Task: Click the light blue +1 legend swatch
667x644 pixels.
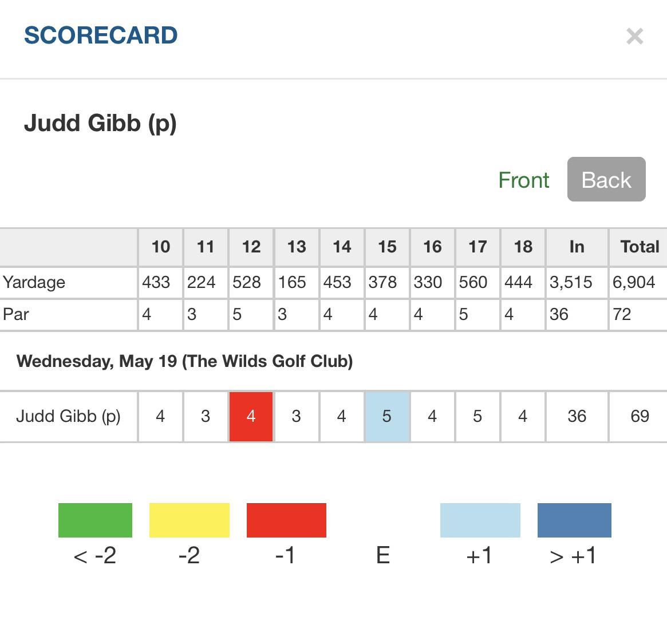Action: pos(480,520)
